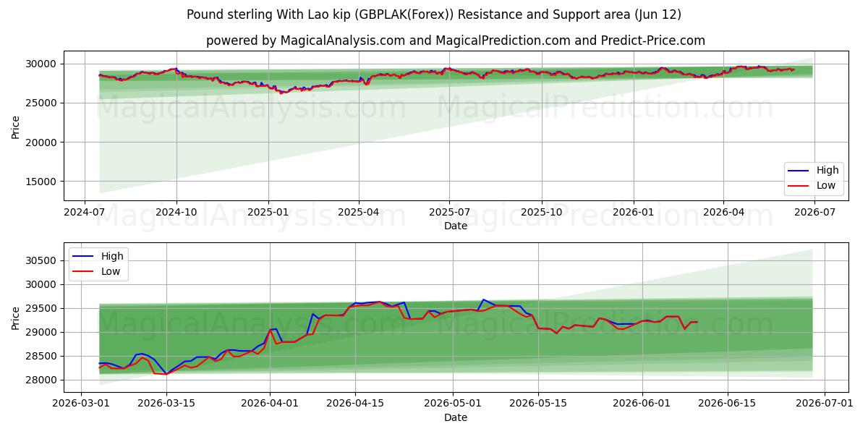The image size is (868, 434).
Task: Click the 2024-07 date tick label
Action: 85,212
